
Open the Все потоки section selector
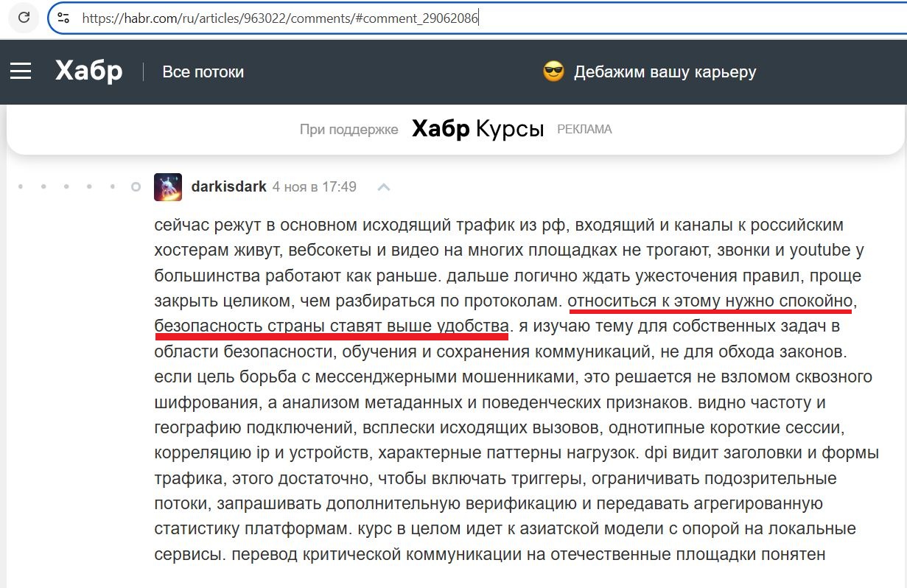pos(203,72)
